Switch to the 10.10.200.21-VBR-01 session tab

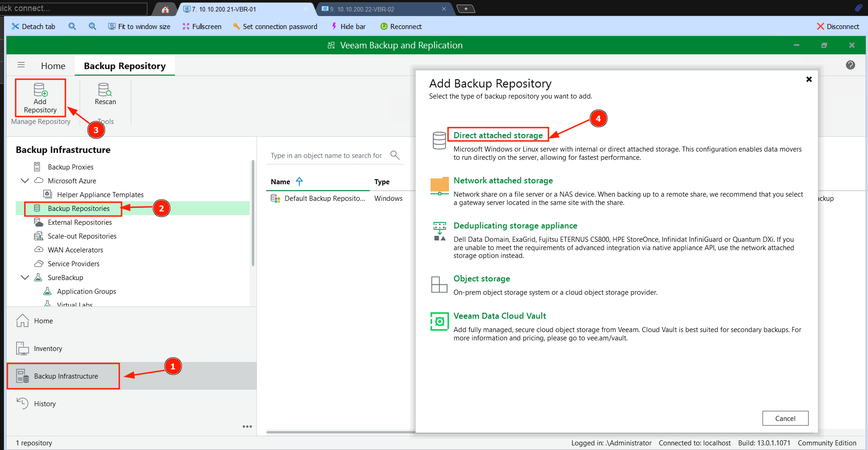[x=246, y=9]
